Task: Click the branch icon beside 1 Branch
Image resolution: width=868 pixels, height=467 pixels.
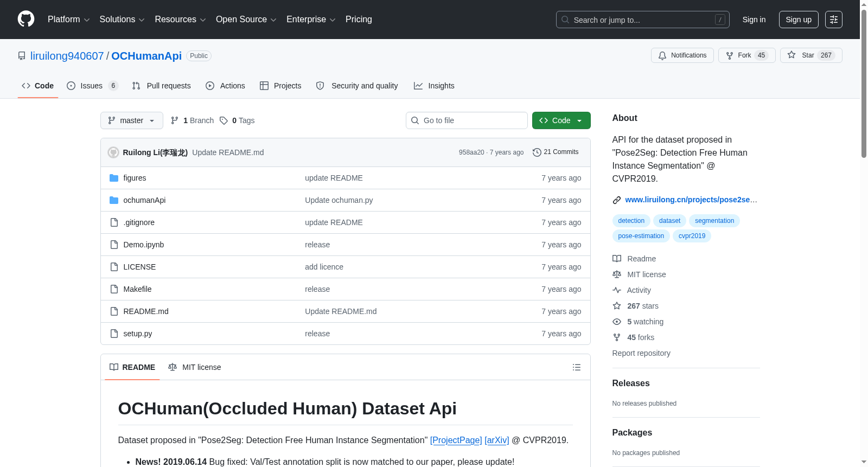Action: tap(175, 120)
